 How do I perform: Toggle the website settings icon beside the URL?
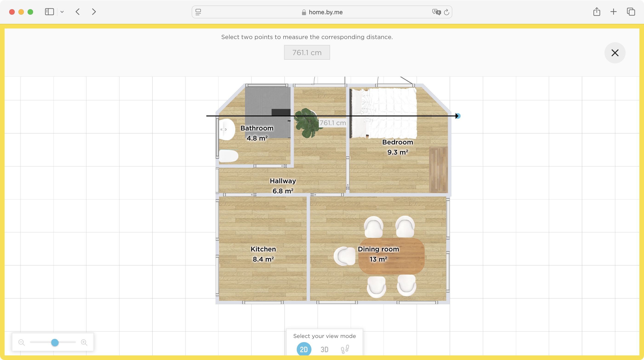point(198,12)
